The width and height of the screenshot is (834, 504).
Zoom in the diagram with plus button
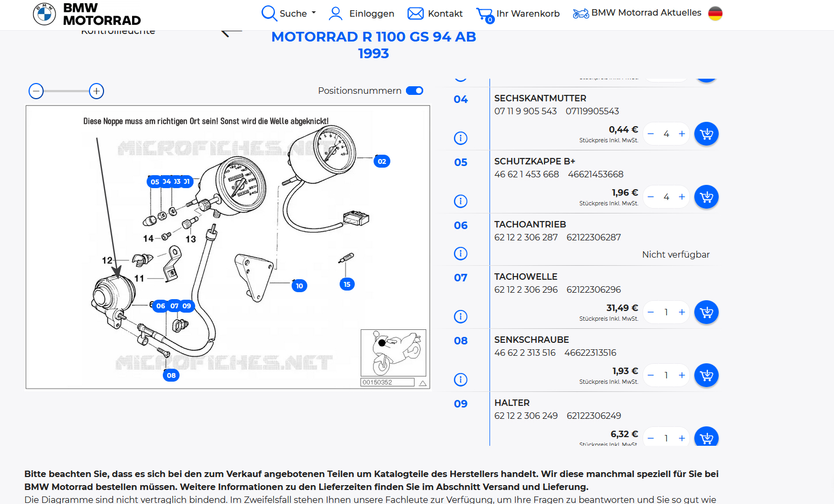[97, 91]
